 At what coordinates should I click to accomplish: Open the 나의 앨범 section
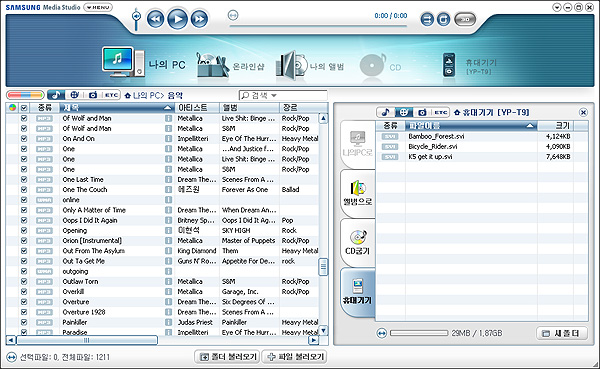click(x=310, y=66)
